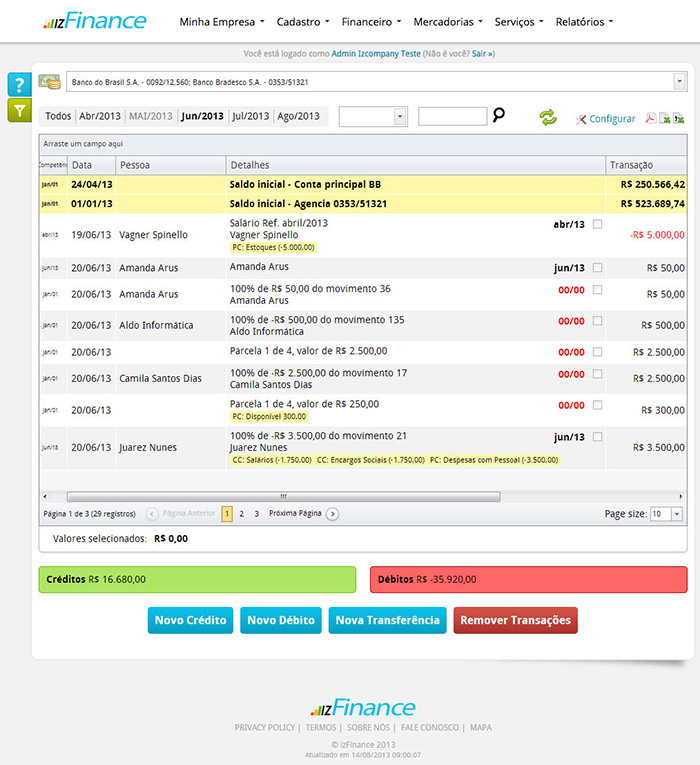This screenshot has height=765, width=700.
Task: Switch to the Jul/2013 month tab
Action: coord(251,116)
